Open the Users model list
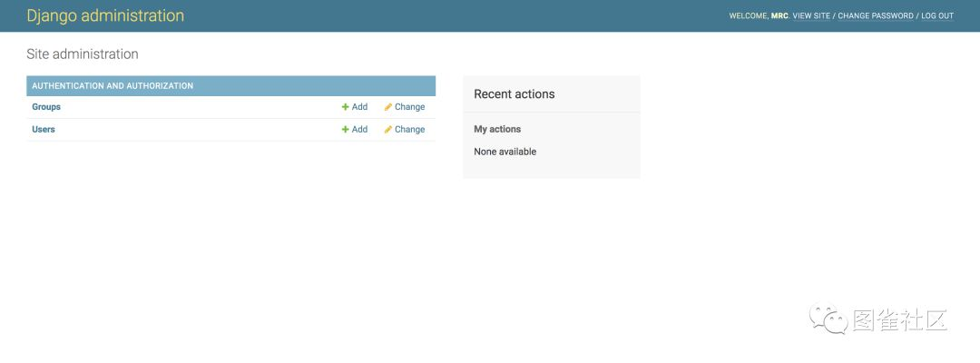Image resolution: width=980 pixels, height=363 pixels. point(44,130)
